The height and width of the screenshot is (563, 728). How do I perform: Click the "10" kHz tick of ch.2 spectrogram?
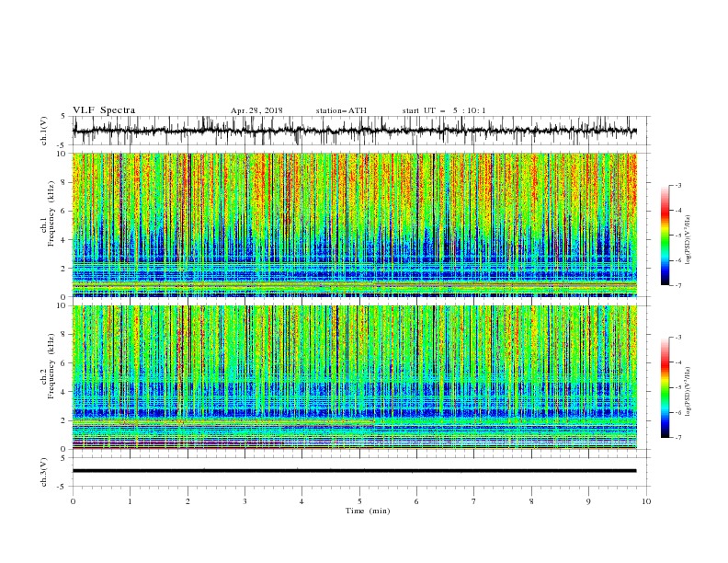pyautogui.click(x=62, y=305)
